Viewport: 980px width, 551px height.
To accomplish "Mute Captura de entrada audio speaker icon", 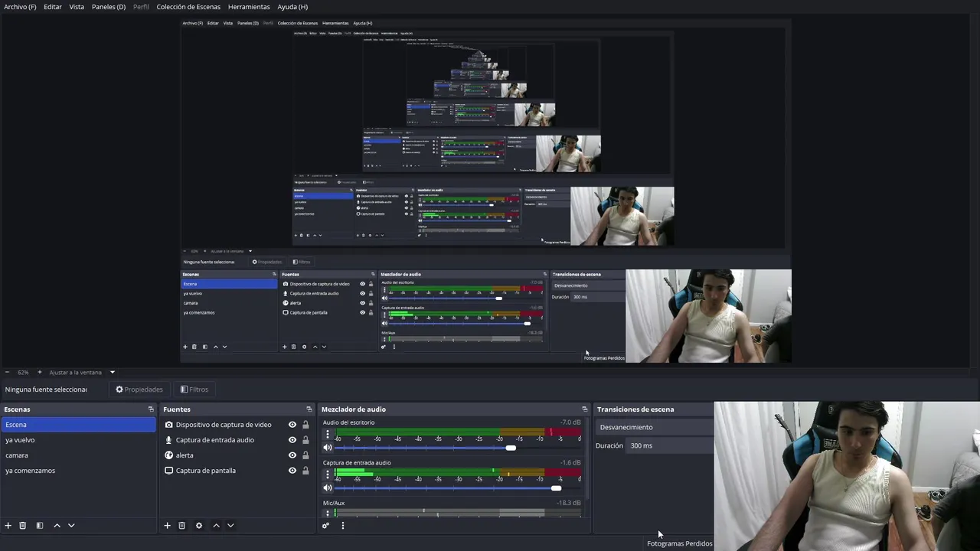I will 328,488.
